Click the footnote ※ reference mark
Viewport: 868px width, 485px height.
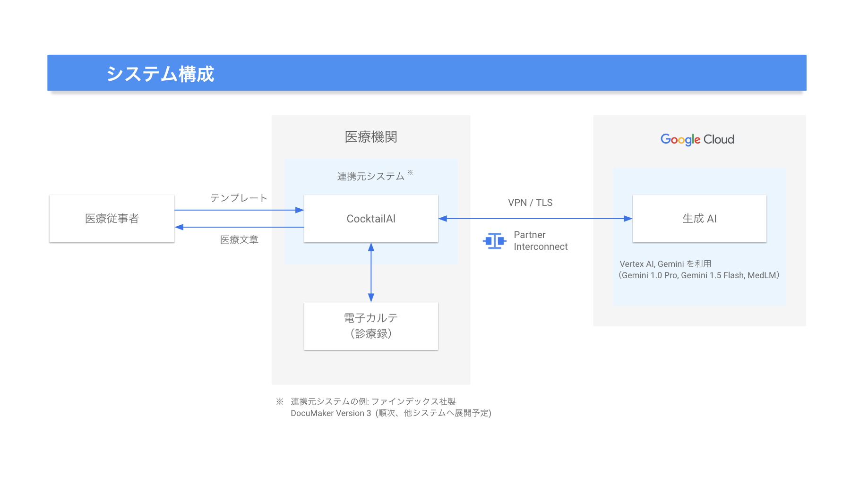(280, 401)
